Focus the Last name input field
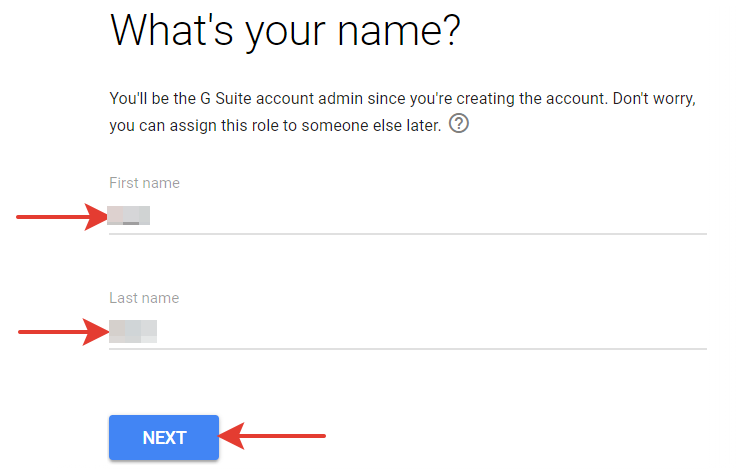The height and width of the screenshot is (469, 736). click(x=408, y=331)
